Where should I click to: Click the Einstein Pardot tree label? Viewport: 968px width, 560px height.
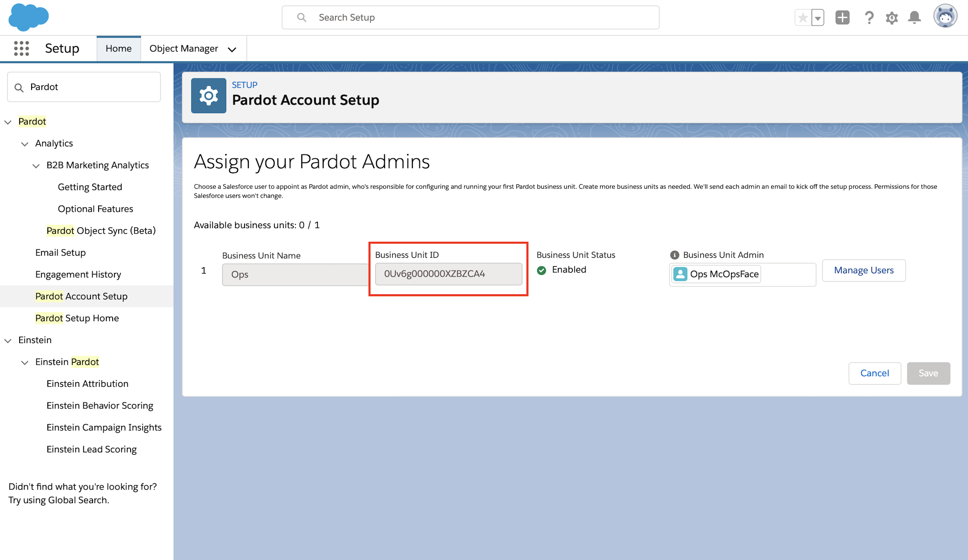pos(67,362)
